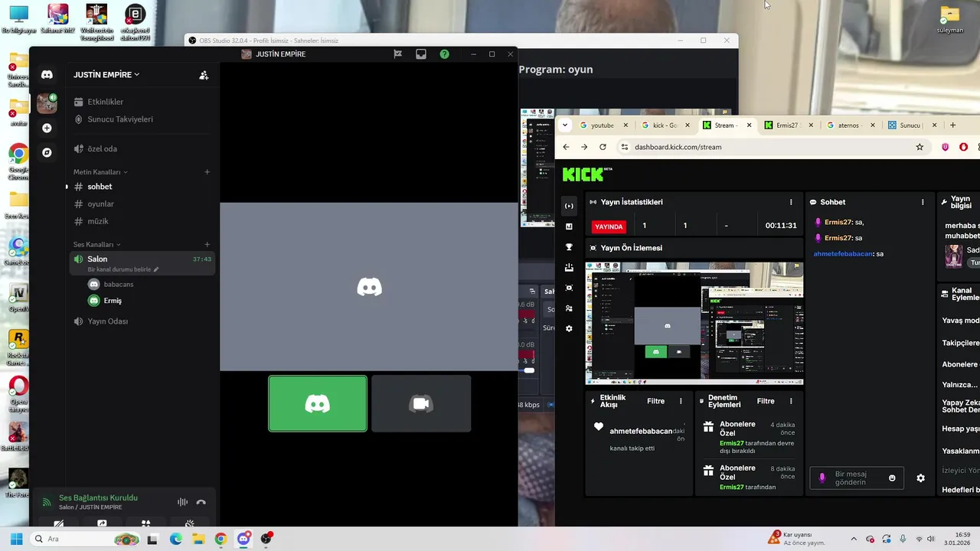Open Discord discover servers compass icon

47,152
